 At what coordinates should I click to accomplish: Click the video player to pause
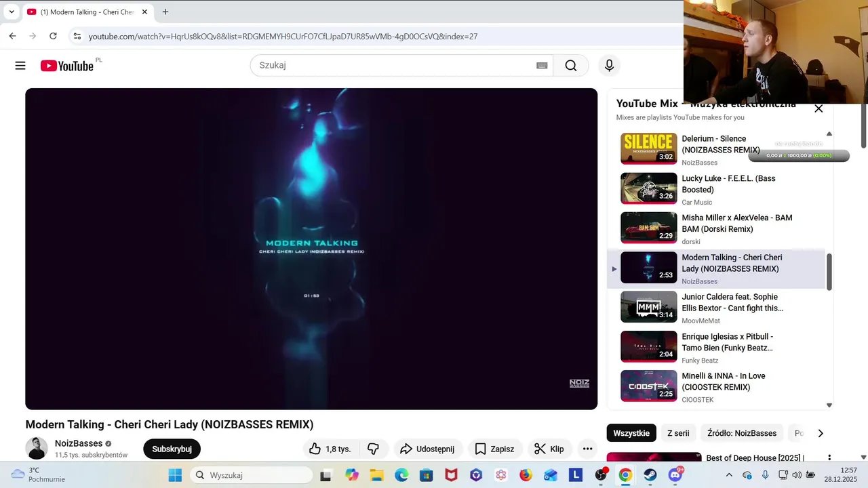(311, 249)
